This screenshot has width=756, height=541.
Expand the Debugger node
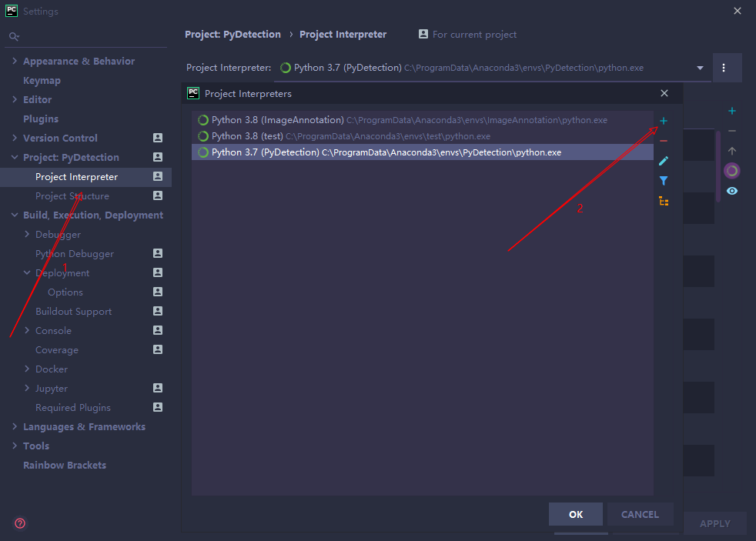tap(27, 234)
